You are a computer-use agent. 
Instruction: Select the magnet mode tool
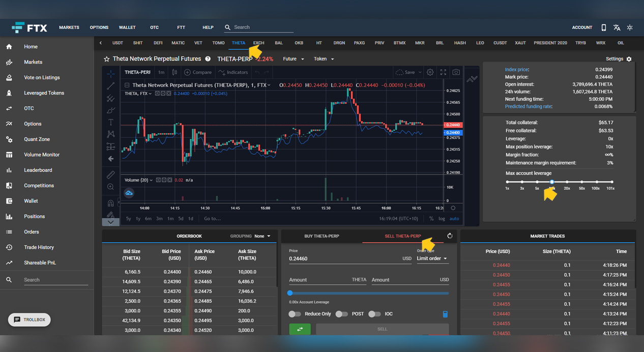tap(111, 203)
